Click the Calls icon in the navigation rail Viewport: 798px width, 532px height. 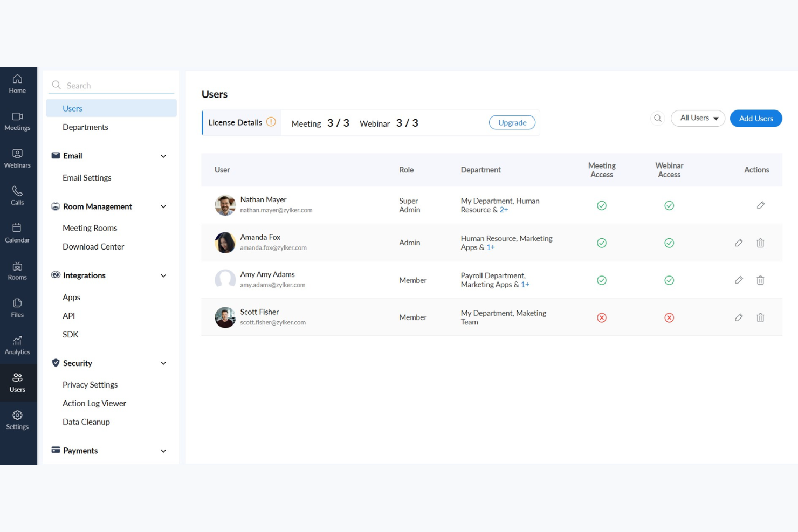coord(18,195)
